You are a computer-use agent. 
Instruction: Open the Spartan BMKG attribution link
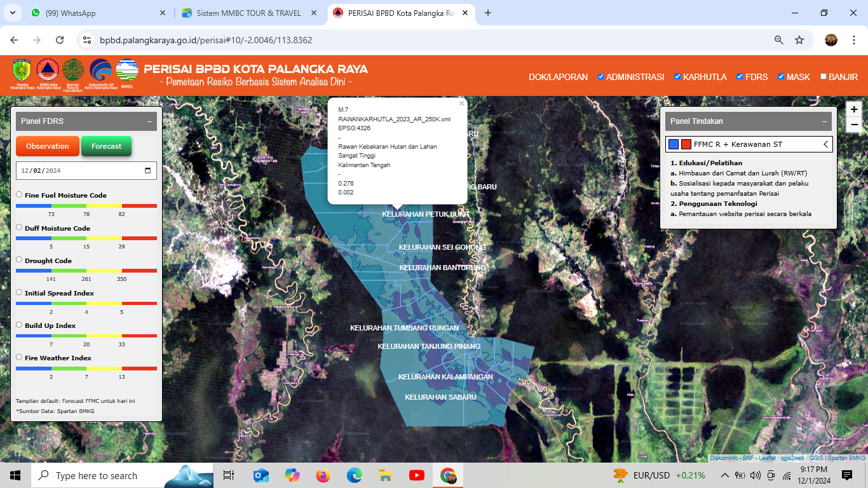846,458
